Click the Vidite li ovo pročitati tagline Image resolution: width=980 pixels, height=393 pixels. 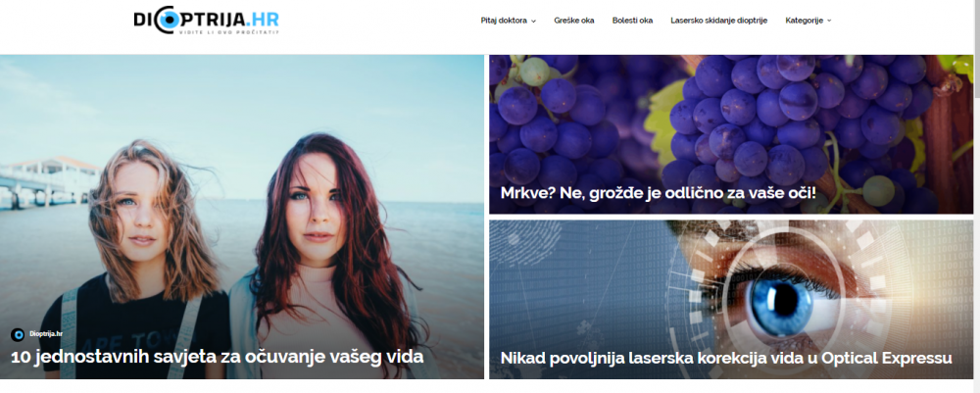coord(228,31)
